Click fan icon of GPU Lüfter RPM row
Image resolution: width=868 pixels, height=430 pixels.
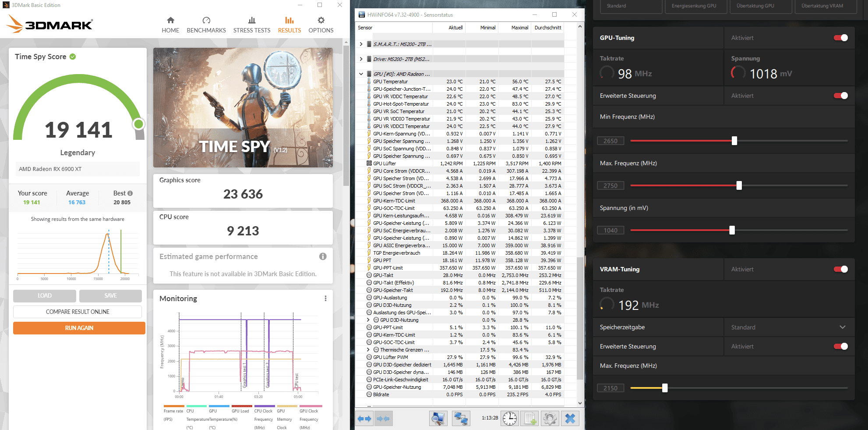pyautogui.click(x=369, y=163)
